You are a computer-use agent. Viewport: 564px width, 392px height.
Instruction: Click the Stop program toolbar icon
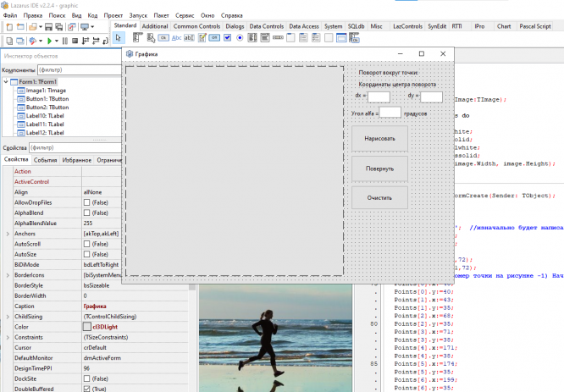click(75, 41)
